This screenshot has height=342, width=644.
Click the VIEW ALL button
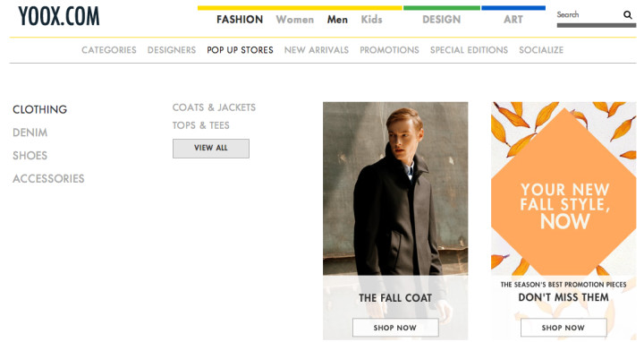point(211,149)
